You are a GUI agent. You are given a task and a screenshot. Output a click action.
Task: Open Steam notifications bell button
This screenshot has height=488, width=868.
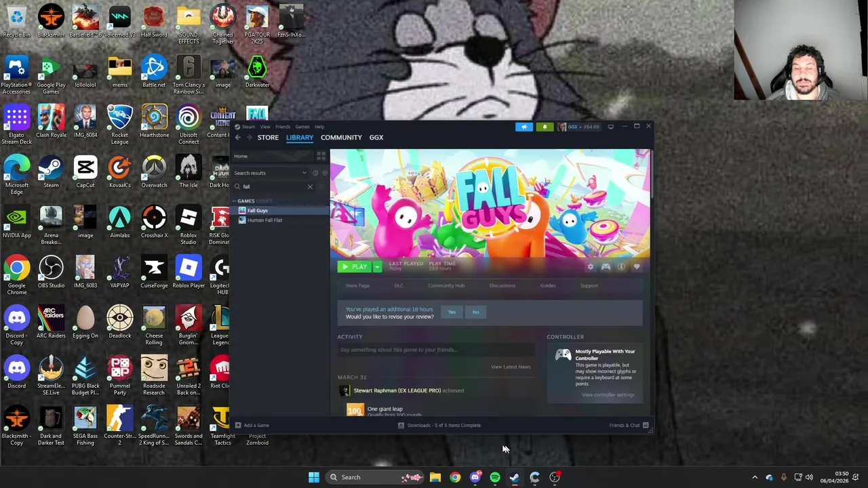click(545, 127)
